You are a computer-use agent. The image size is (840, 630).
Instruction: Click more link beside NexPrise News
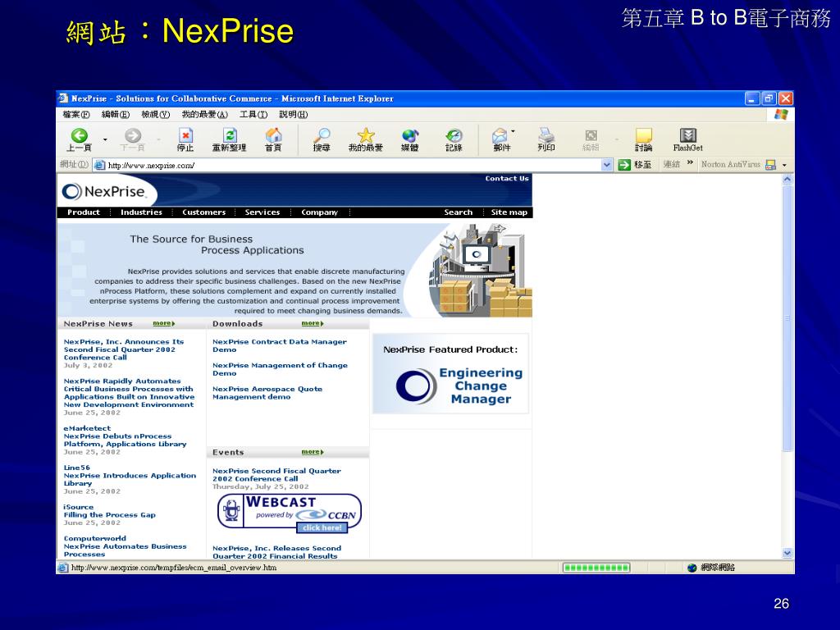coord(164,323)
